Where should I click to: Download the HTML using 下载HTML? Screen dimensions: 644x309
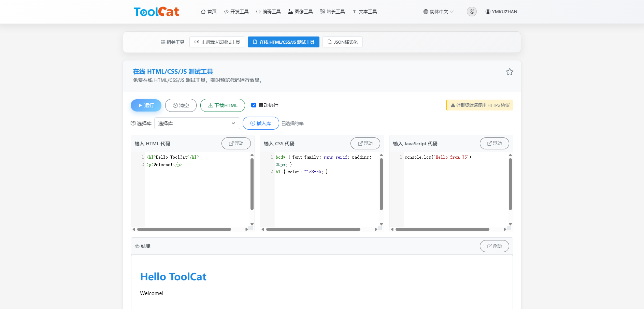pos(223,105)
